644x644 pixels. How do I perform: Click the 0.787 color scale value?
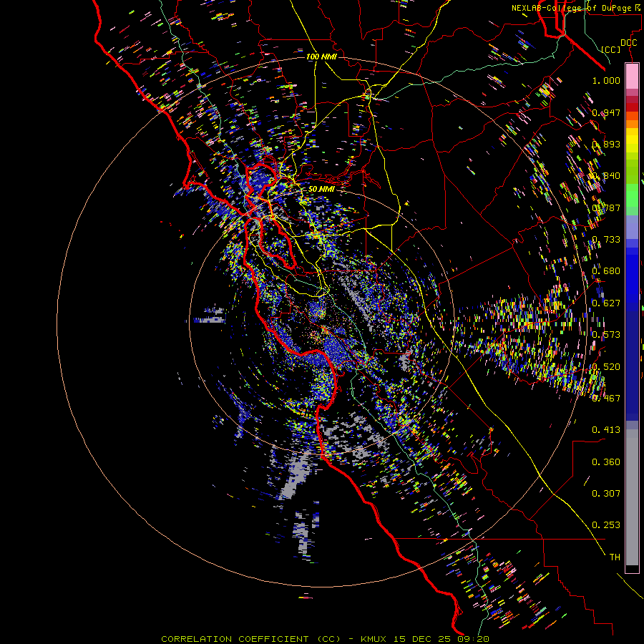pyautogui.click(x=606, y=208)
